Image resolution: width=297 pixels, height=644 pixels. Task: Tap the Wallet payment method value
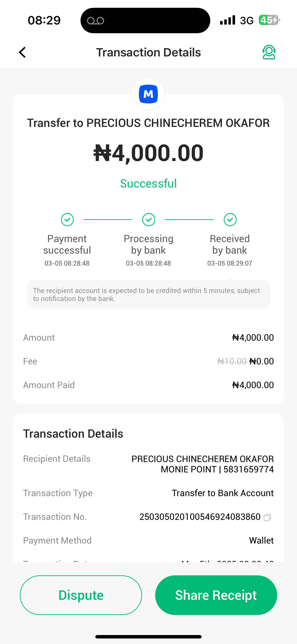(261, 541)
